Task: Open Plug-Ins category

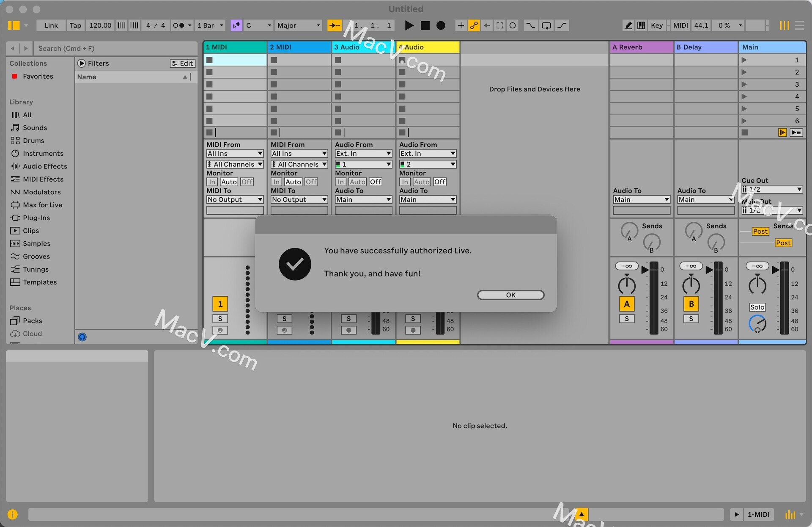Action: coord(36,218)
